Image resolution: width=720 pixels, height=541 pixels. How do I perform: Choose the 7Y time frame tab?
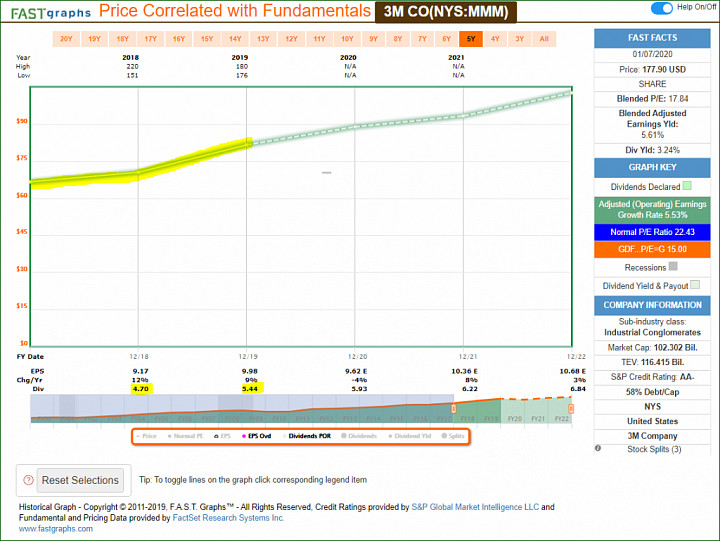422,39
